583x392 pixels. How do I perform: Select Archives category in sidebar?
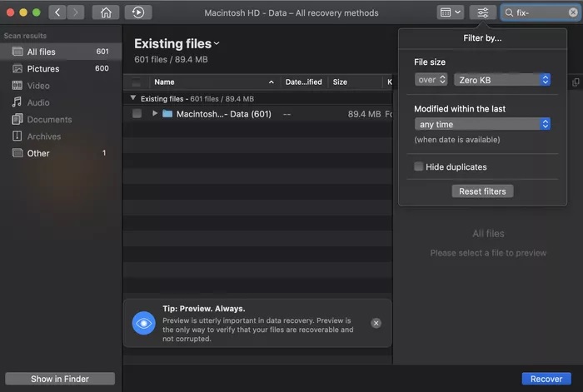click(61, 136)
